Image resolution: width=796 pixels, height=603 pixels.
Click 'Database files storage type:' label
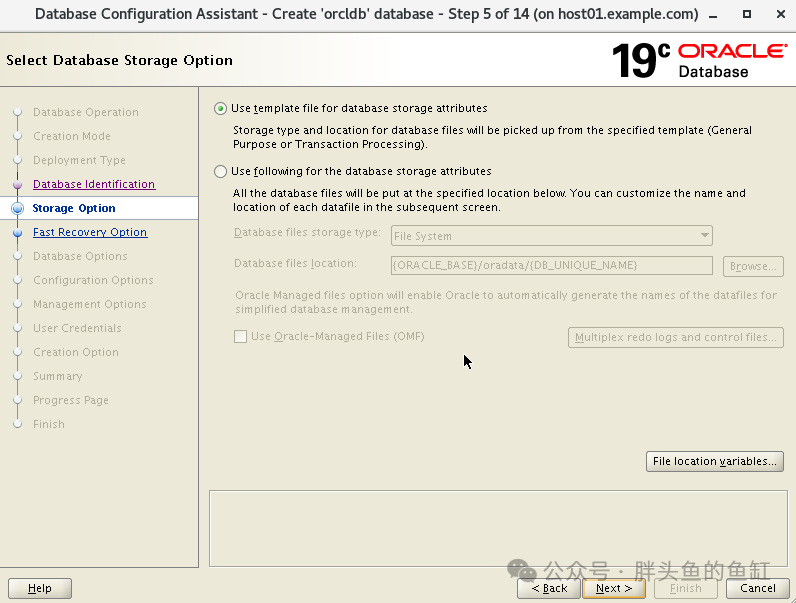click(x=307, y=232)
